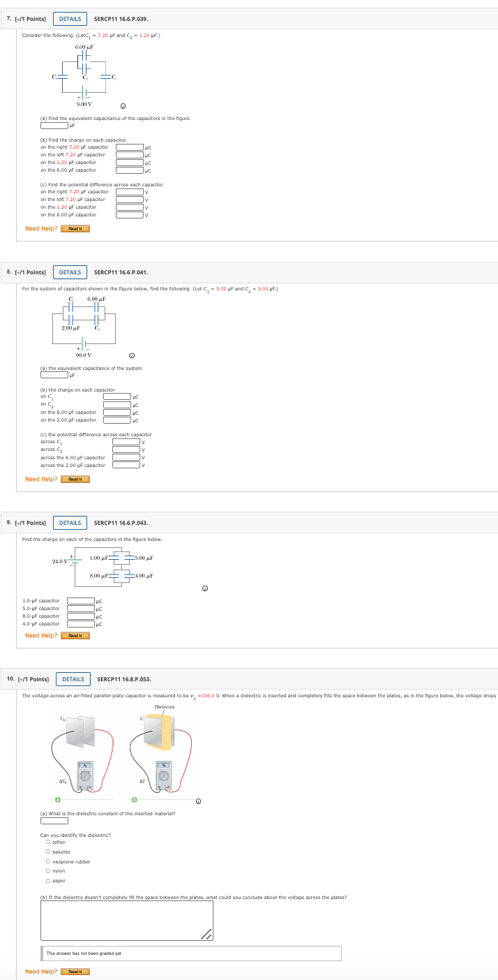Select bakelite as the dielectric
Image resolution: width=498 pixels, height=980 pixels.
(48, 852)
